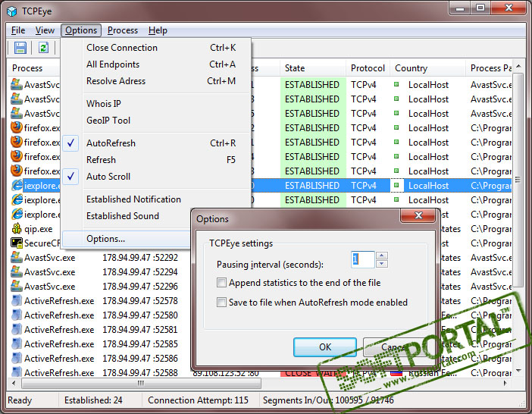Click the horizontal scrollbar right arrow
This screenshot has height=414, width=532.
505,383
